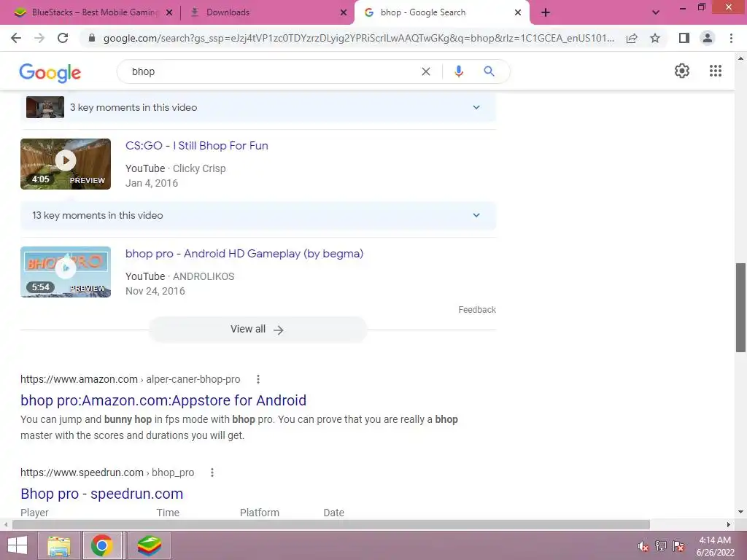The width and height of the screenshot is (747, 560).
Task: Share this page using the share icon
Action: (632, 38)
